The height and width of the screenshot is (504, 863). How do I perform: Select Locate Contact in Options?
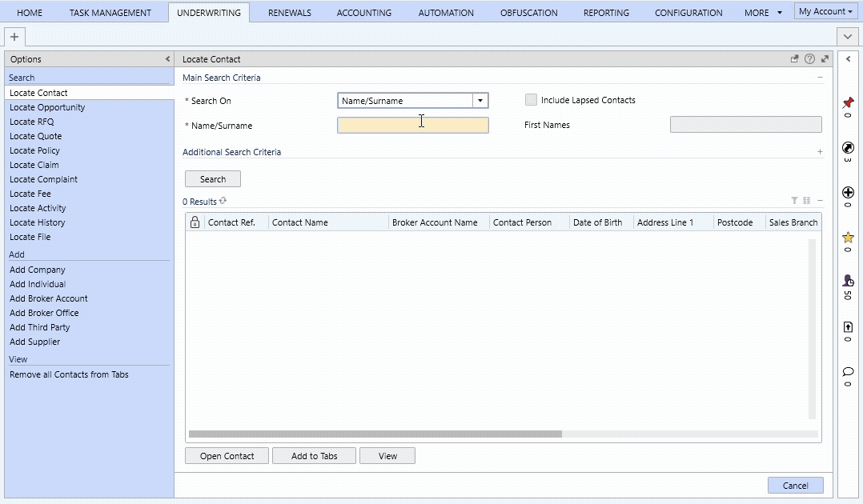pyautogui.click(x=89, y=93)
